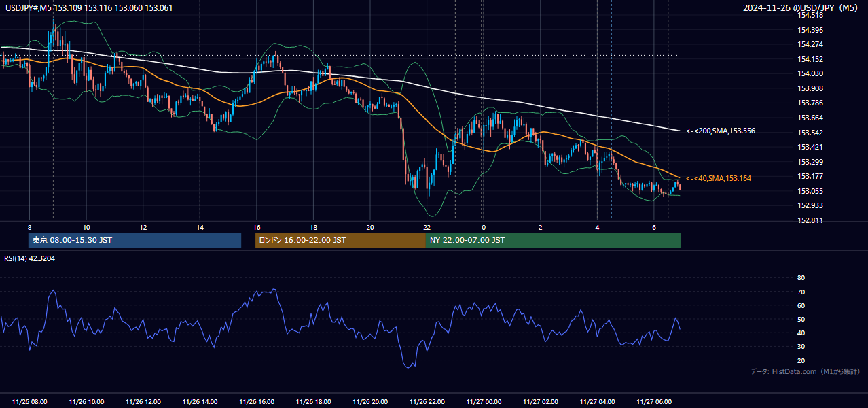Click the hour label 18 under the price chart

(x=313, y=227)
